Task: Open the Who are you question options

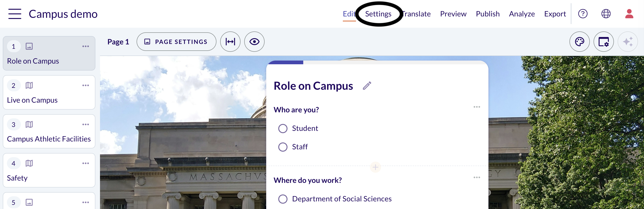Action: pos(476,107)
